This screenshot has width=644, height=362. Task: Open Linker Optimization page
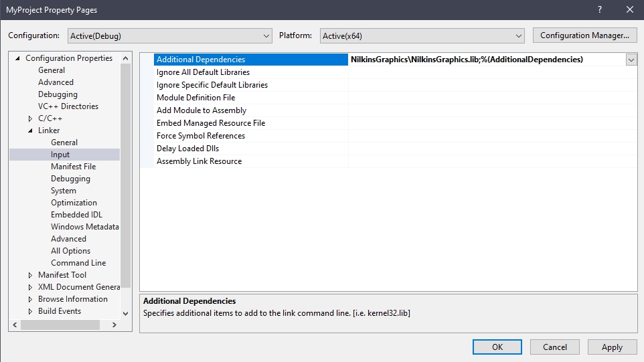(74, 202)
